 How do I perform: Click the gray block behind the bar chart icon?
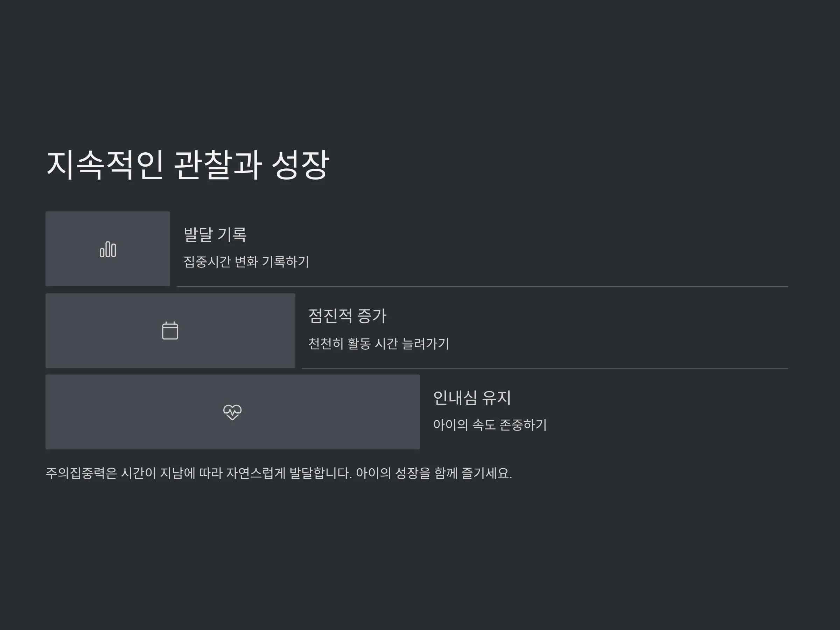click(108, 249)
